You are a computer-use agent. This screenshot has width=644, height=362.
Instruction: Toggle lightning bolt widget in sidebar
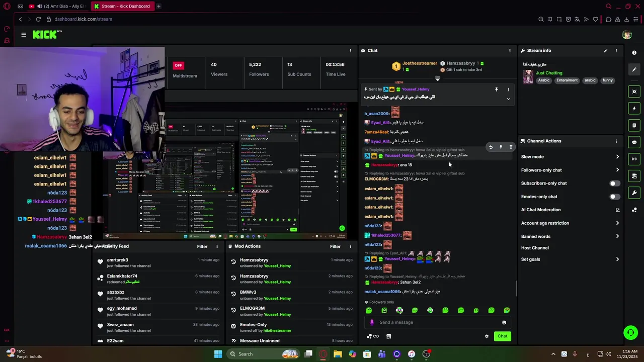click(x=634, y=109)
